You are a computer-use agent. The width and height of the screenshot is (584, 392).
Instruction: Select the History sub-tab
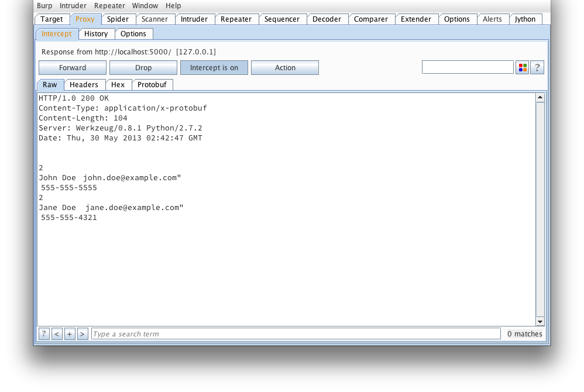point(96,34)
